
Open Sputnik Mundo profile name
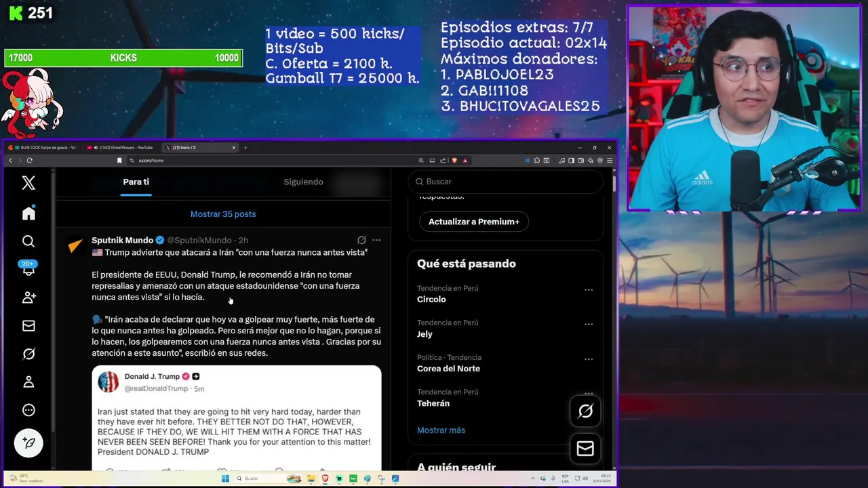pos(123,240)
